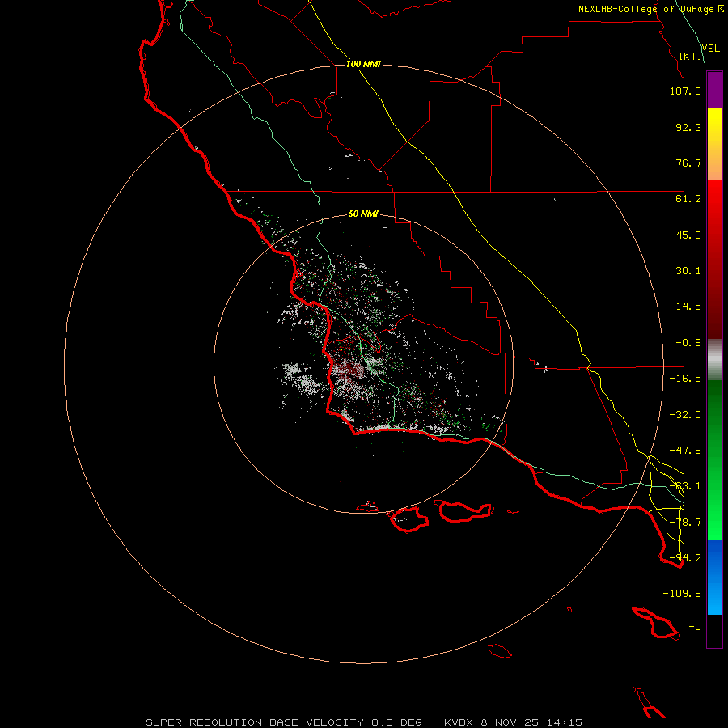Click the 76.7 legend value
Viewport: 728px width, 728px height.
[688, 163]
